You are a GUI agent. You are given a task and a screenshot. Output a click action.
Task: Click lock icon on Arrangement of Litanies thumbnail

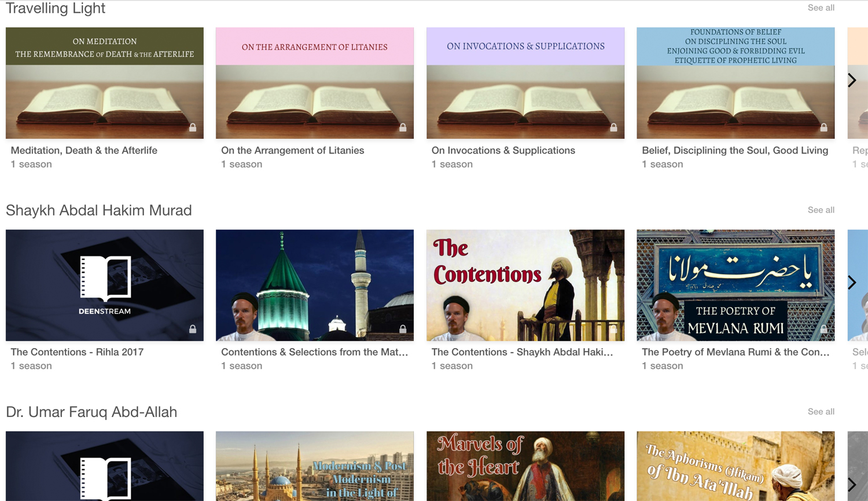(x=403, y=127)
